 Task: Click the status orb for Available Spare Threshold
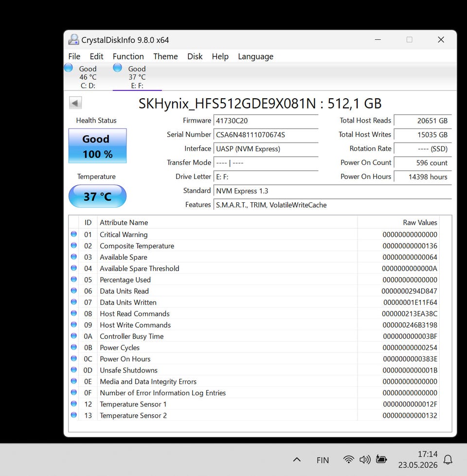point(74,268)
